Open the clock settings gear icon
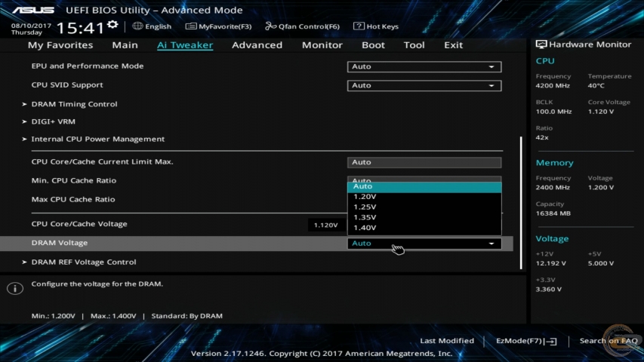Viewport: 644px width, 362px height. pos(112,25)
